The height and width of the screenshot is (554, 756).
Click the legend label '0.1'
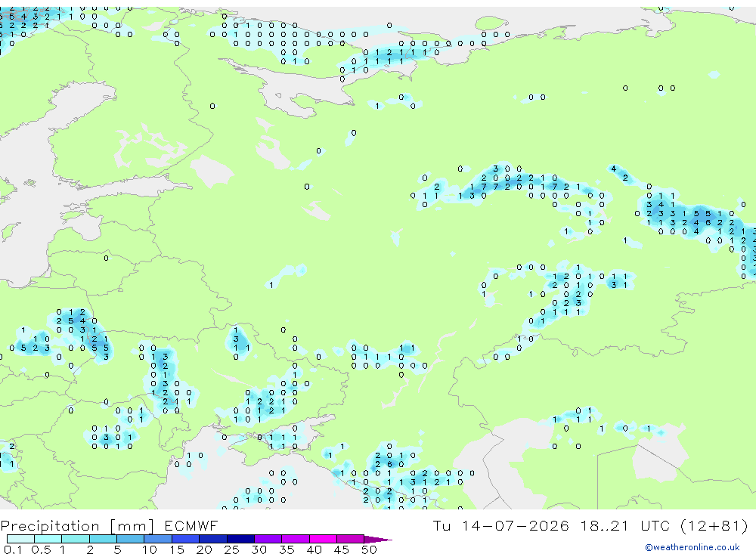[13, 549]
